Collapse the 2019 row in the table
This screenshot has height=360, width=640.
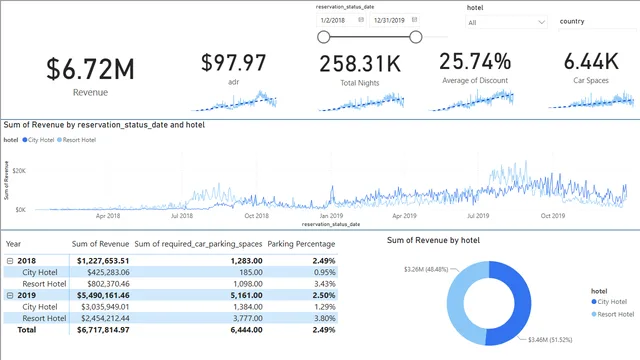(x=10, y=295)
